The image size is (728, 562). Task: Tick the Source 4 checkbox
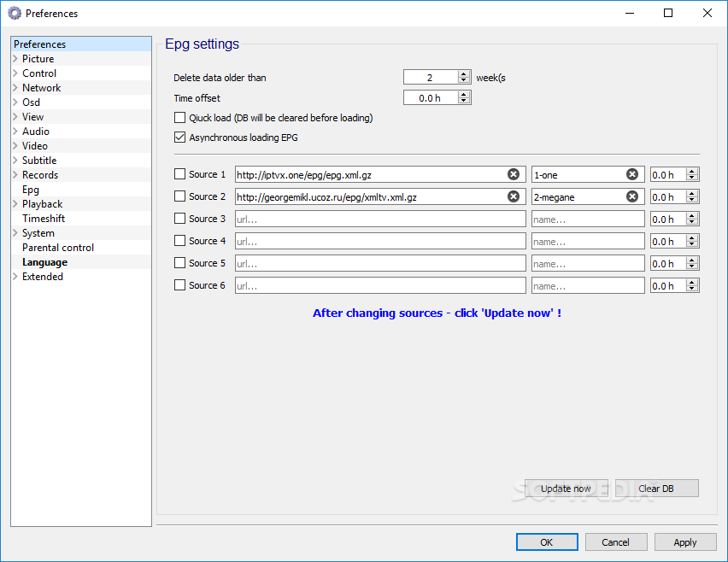tap(179, 240)
